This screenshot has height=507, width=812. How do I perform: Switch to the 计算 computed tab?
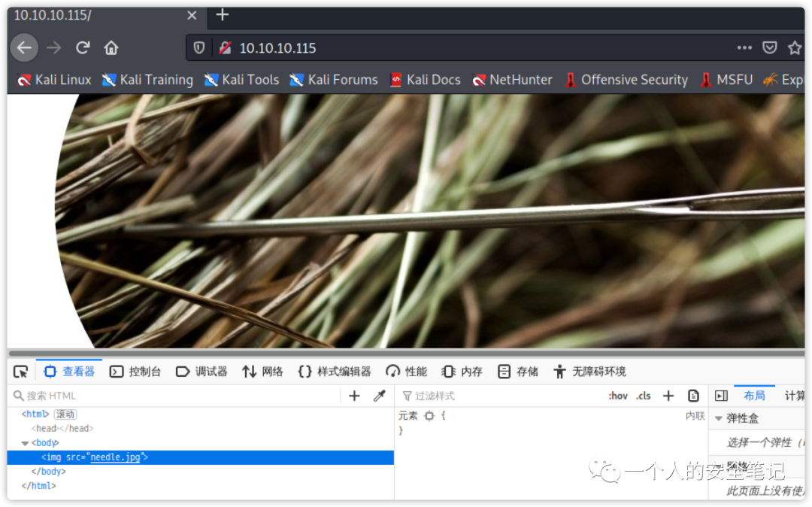(x=794, y=396)
